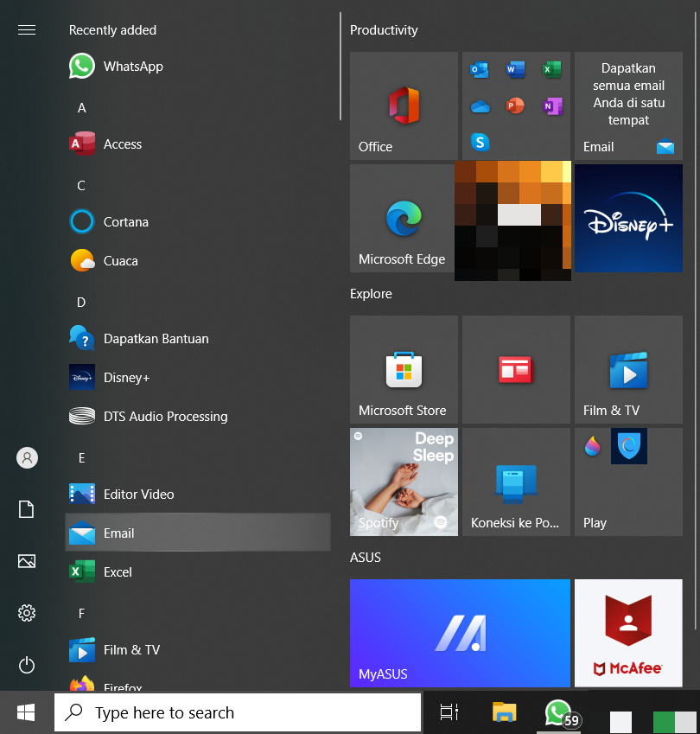Open Spotify Deep Sleep tile
Image resolution: width=700 pixels, height=734 pixels.
[x=404, y=482]
